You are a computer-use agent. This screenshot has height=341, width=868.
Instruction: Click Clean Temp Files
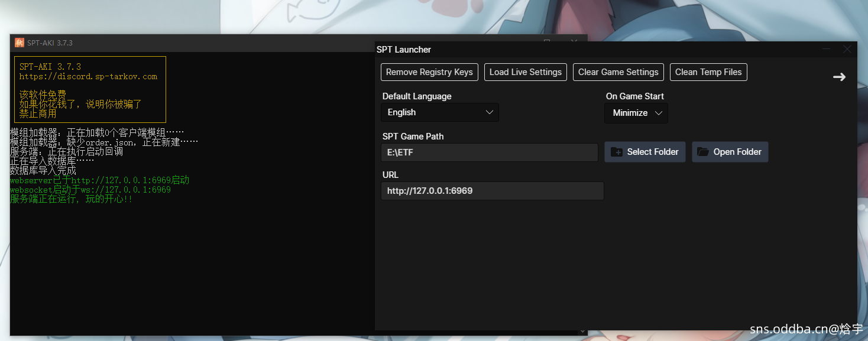tap(708, 72)
